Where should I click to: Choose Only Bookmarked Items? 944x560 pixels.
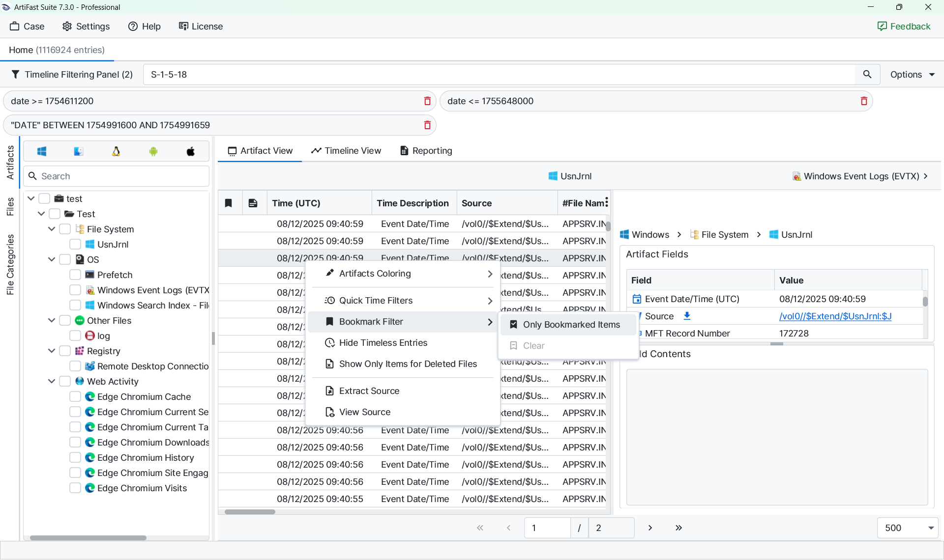(571, 325)
